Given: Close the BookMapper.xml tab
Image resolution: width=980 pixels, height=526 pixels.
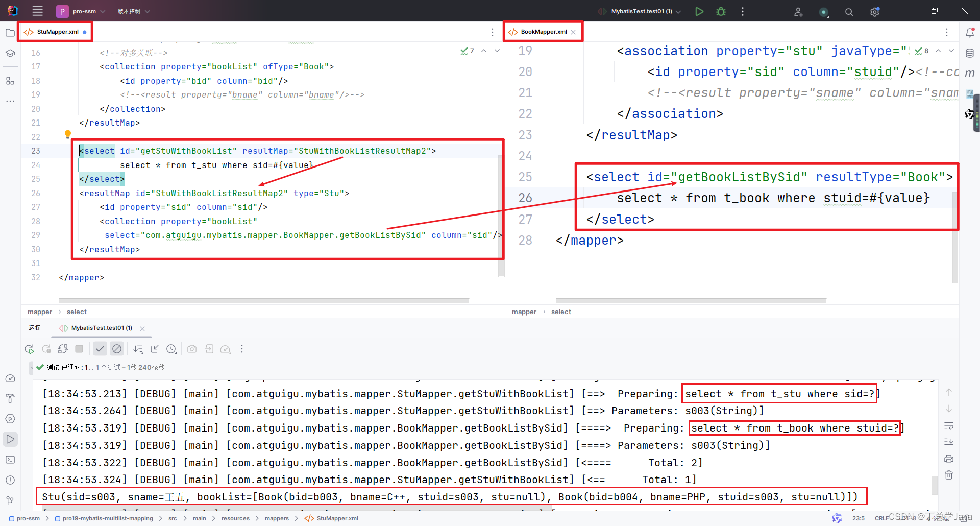Looking at the screenshot, I should 573,32.
